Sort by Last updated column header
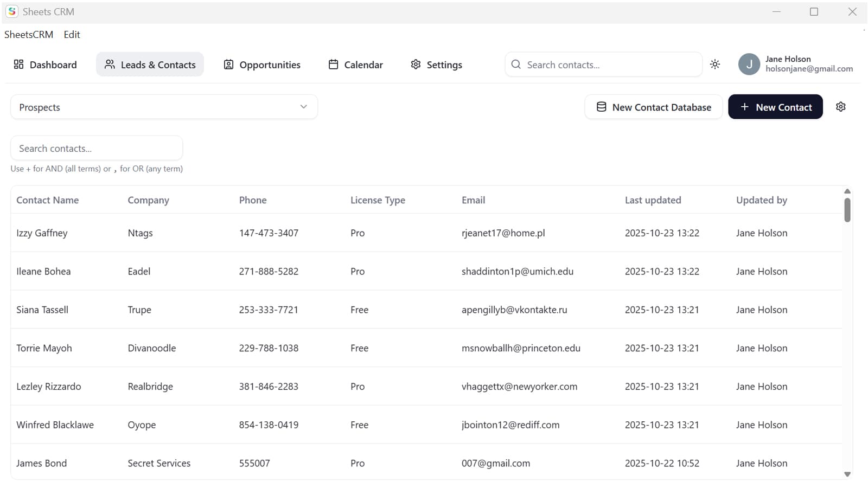The image size is (868, 488). click(x=653, y=200)
